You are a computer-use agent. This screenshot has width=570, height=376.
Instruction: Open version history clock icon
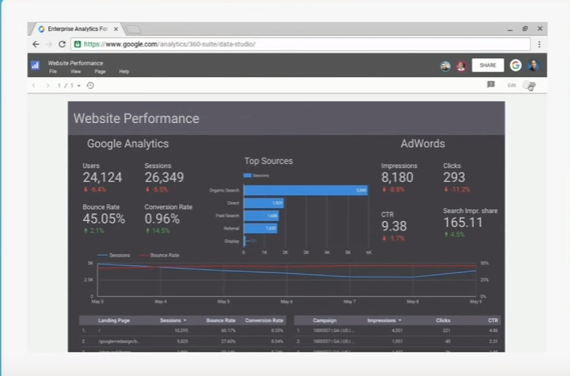point(90,85)
